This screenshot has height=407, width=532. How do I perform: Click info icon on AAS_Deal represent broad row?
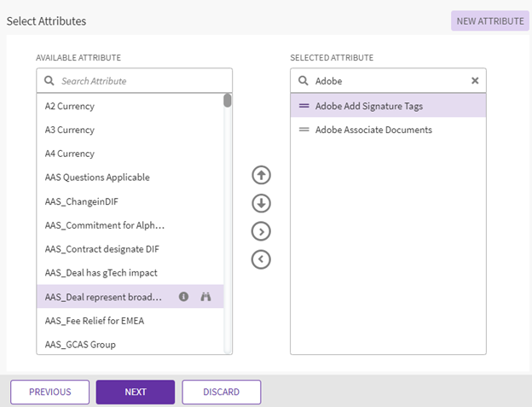[183, 297]
